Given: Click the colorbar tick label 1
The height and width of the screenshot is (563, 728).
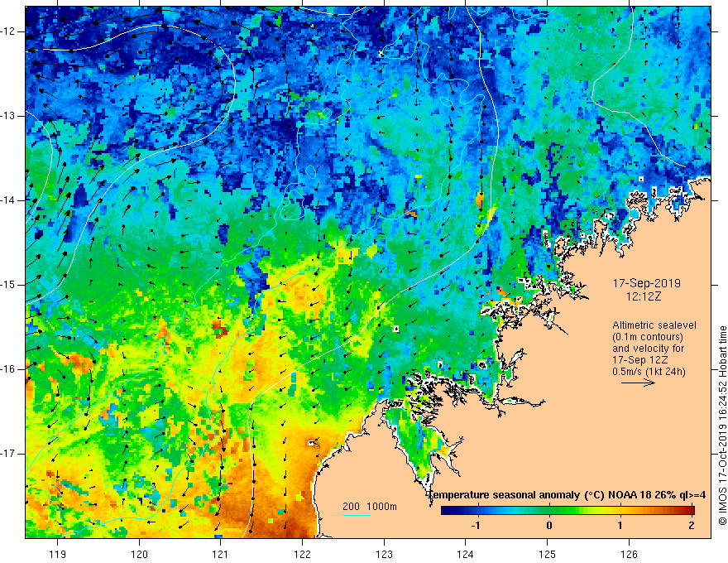Looking at the screenshot, I should click(x=620, y=526).
